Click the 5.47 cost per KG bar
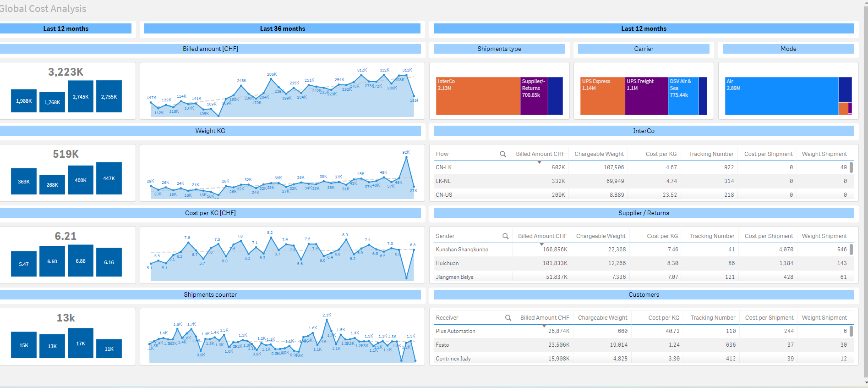This screenshot has height=388, width=868. pos(24,264)
